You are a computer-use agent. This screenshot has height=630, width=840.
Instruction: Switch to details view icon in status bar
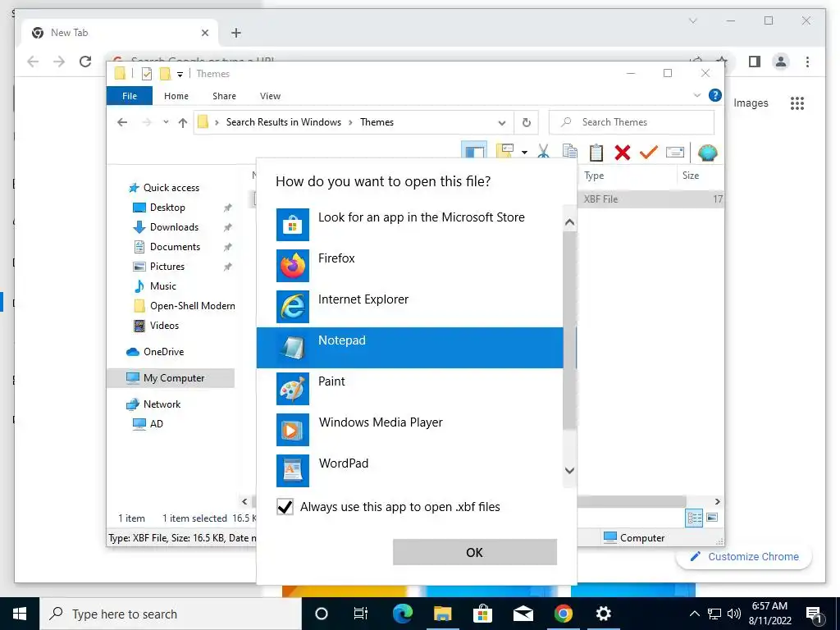[x=694, y=518]
